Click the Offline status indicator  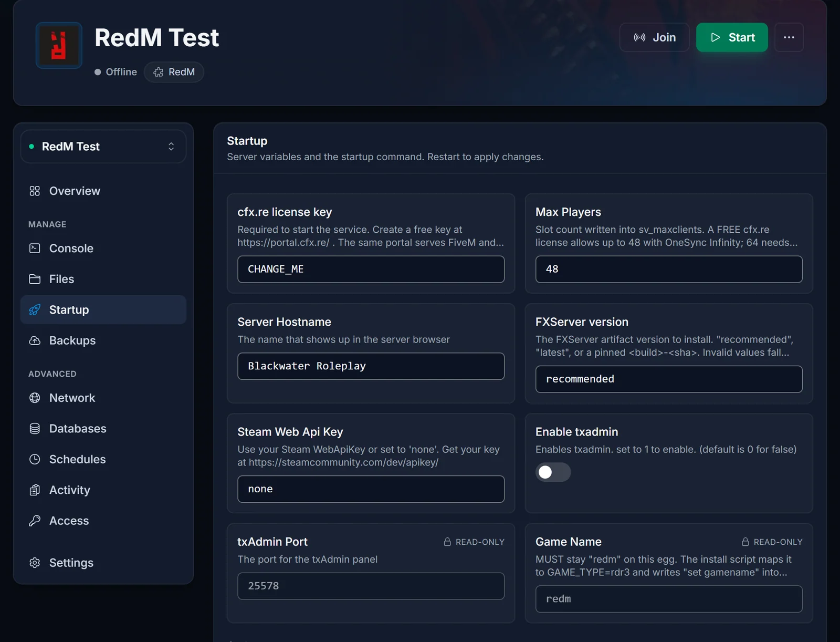(115, 72)
